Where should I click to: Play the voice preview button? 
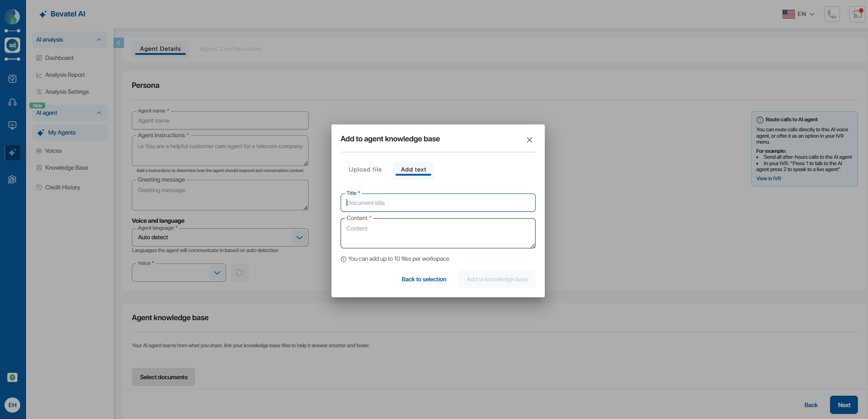pos(239,273)
